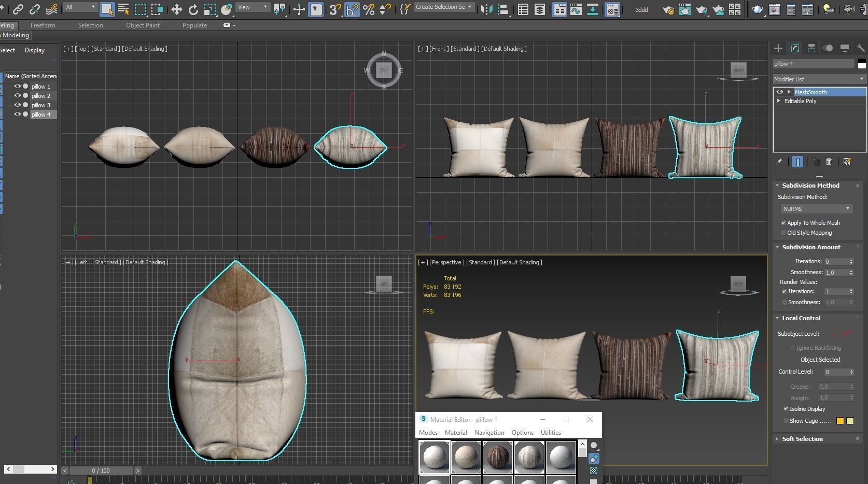Toggle the Spinner Snap icon

[385, 9]
